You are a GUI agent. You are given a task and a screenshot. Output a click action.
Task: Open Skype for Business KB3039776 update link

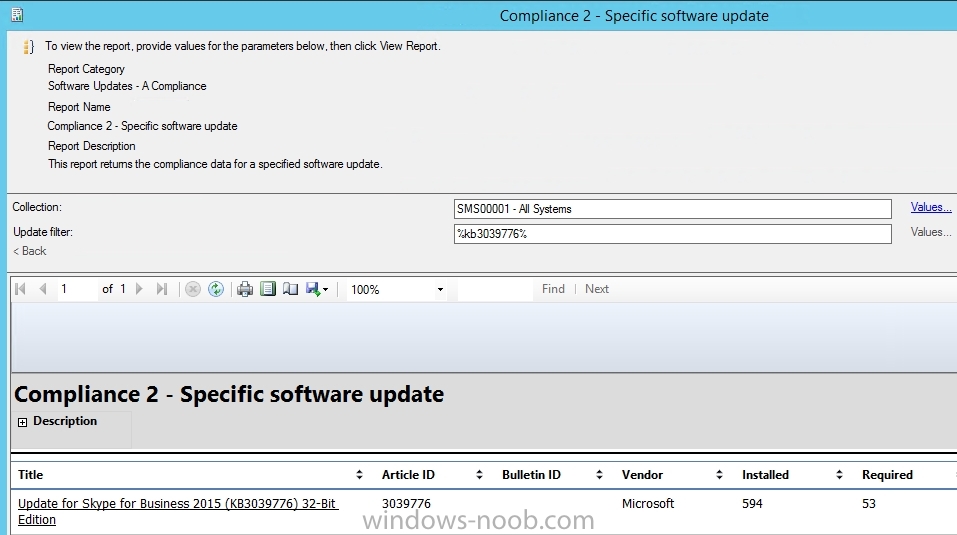178,511
